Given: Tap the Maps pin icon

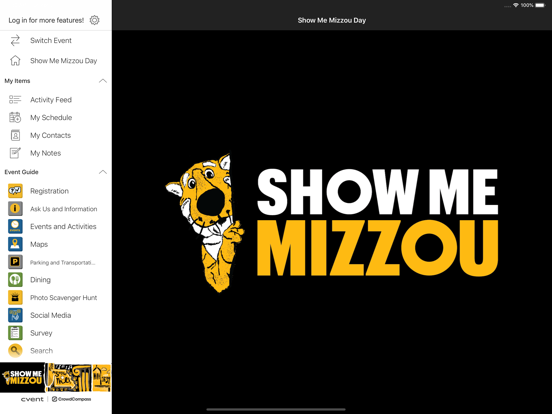Looking at the screenshot, I should point(15,244).
